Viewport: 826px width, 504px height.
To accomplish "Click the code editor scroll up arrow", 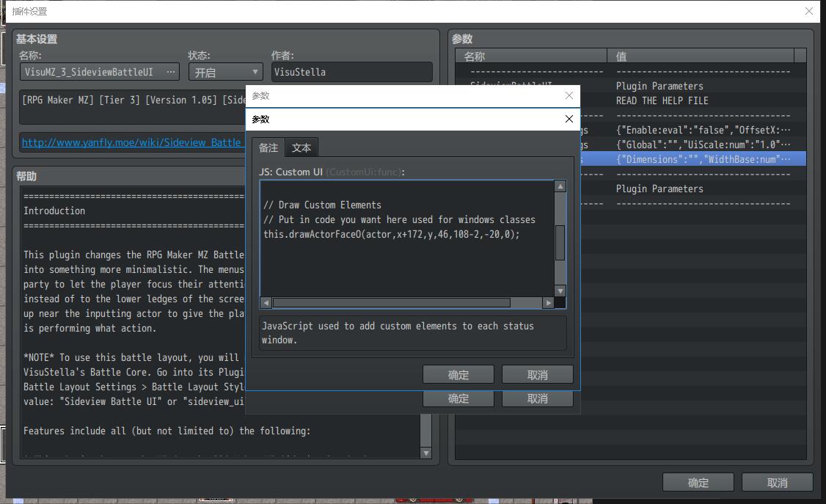I will [x=560, y=186].
